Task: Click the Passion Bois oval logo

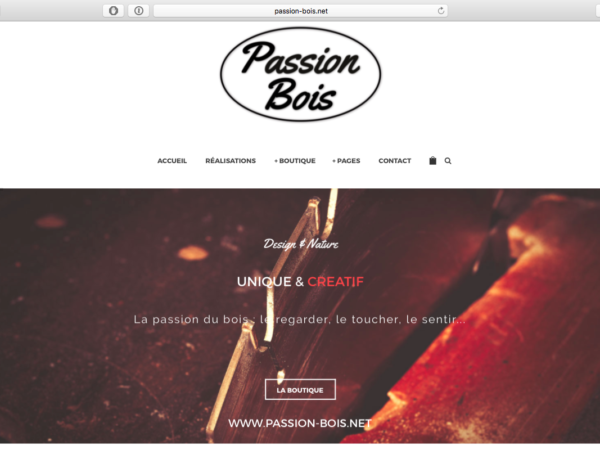Action: 300,74
